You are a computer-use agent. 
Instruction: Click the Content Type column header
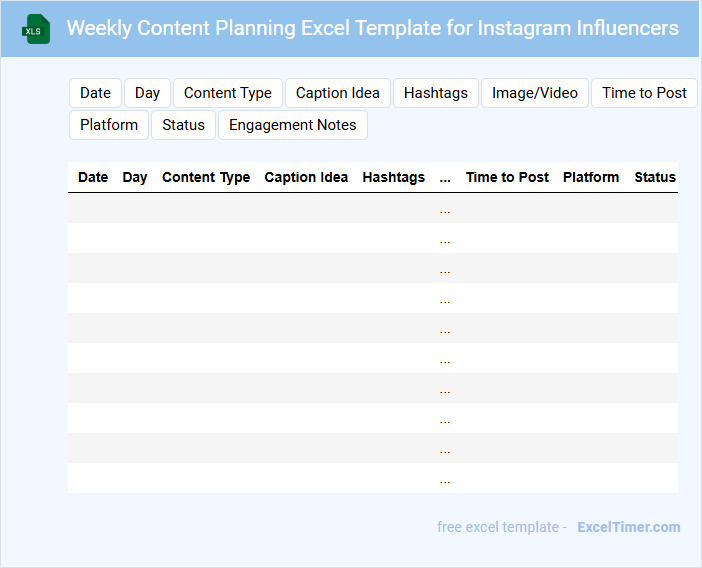point(206,177)
